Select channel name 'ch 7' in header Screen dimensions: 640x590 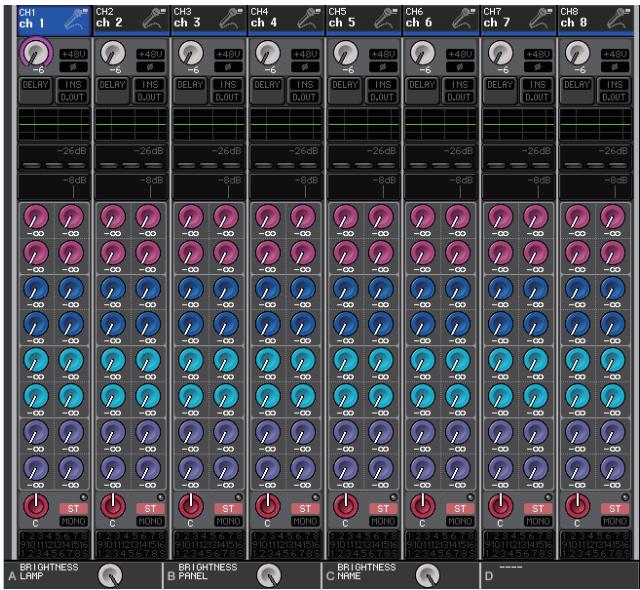click(x=497, y=23)
